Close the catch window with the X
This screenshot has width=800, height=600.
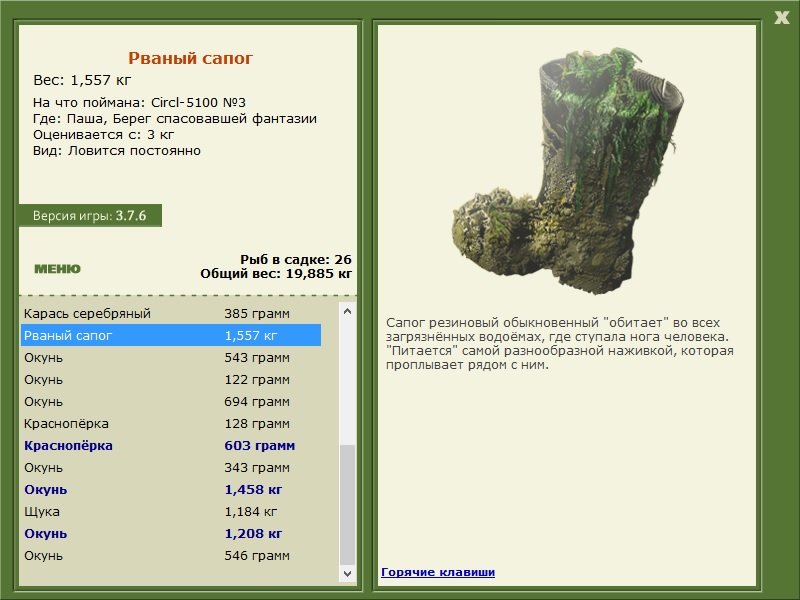click(781, 18)
